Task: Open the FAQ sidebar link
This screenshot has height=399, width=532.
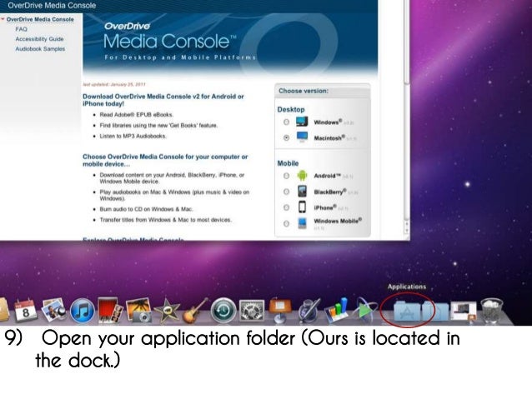Action: [21, 29]
